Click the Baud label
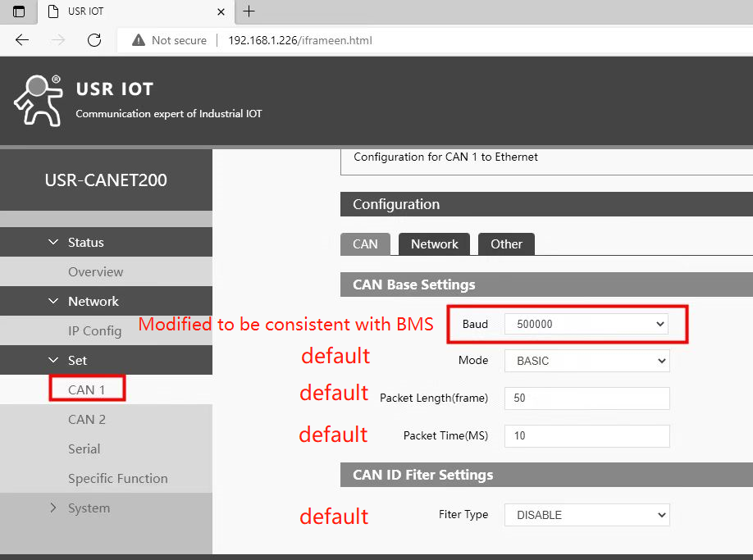 tap(475, 324)
